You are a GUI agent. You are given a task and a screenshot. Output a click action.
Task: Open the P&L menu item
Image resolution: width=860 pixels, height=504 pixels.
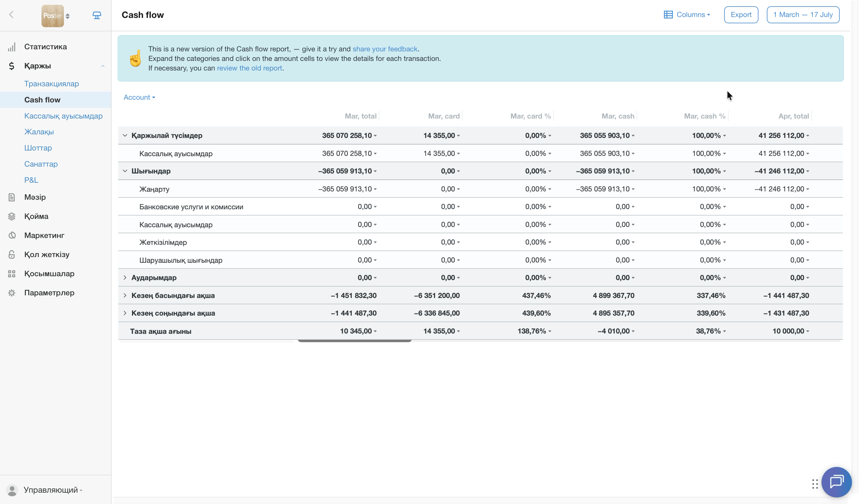click(x=31, y=180)
